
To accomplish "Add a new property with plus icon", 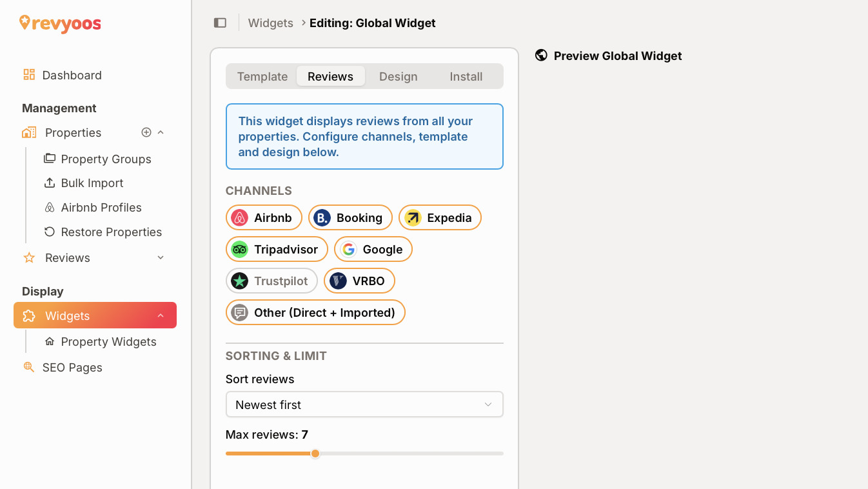I will tap(146, 132).
